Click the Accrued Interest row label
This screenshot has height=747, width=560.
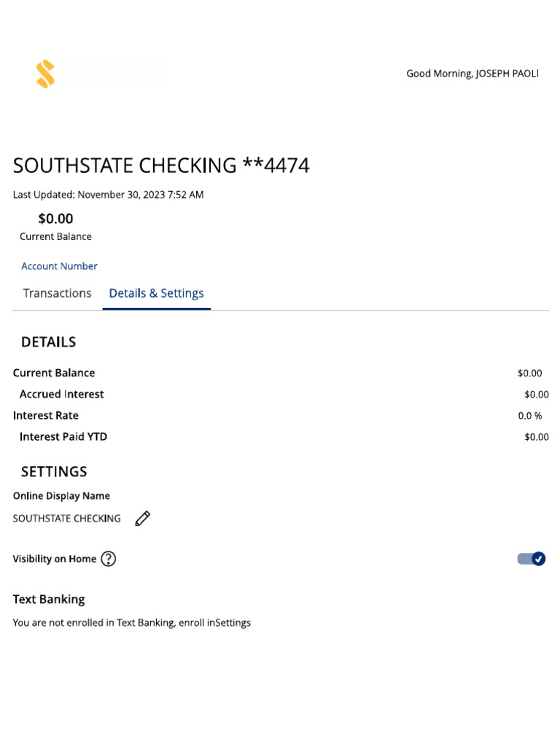[x=62, y=394]
